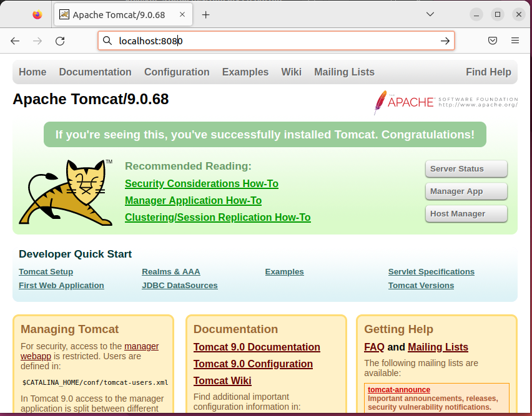
Task: Open the First Web Application link
Action: point(61,285)
